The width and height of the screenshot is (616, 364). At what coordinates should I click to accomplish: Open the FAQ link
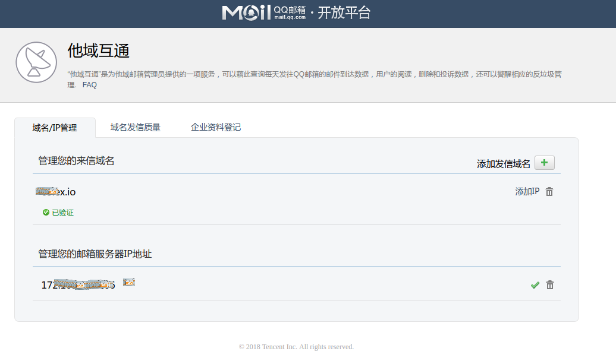(89, 85)
